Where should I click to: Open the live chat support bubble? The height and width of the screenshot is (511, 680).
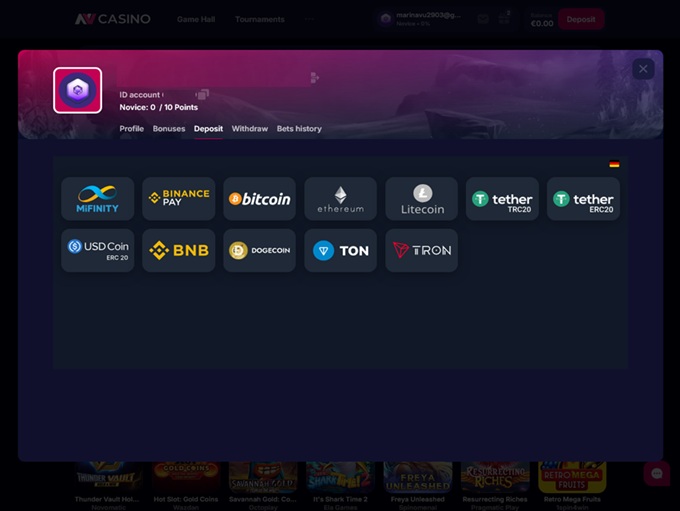pyautogui.click(x=656, y=473)
